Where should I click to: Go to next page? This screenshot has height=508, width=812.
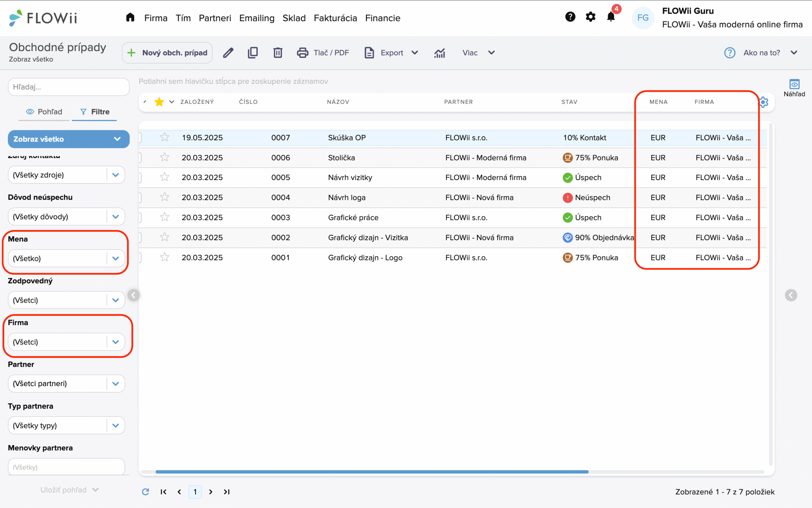pyautogui.click(x=211, y=492)
